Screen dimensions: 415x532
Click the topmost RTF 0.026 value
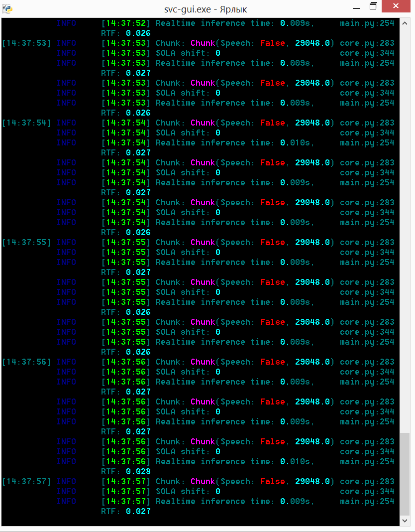138,33
